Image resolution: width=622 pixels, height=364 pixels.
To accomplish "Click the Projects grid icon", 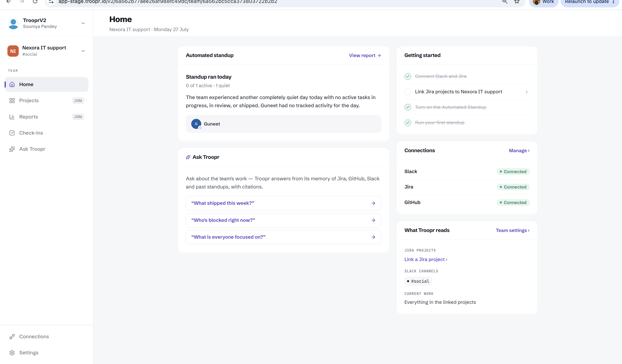I will tap(12, 101).
